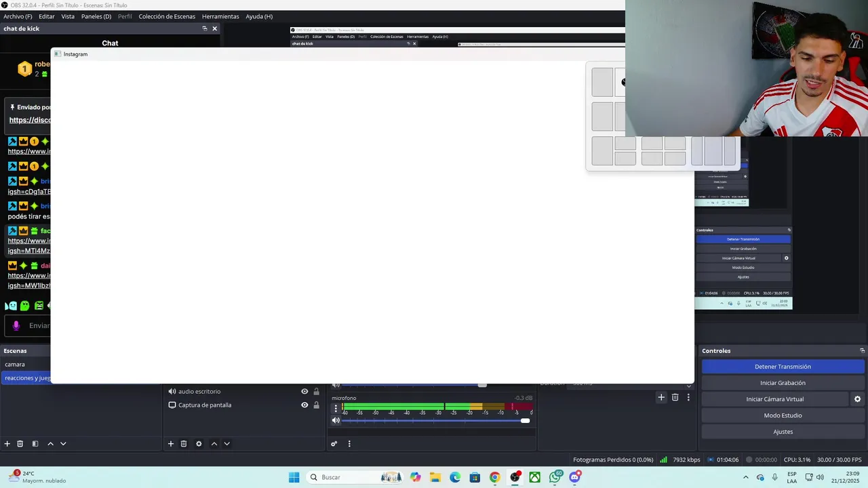Click the upper mixer channel volume slider handle
The width and height of the screenshot is (868, 488).
(x=482, y=385)
